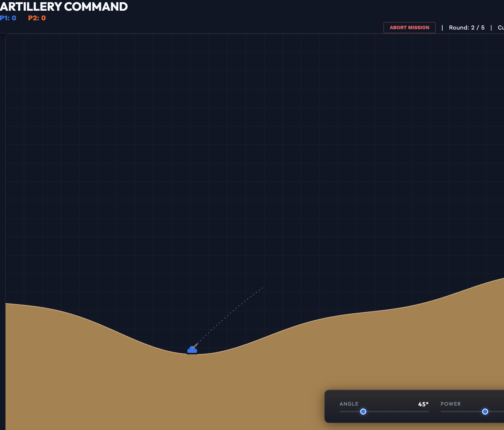Click the ABORT MISSION button

click(x=409, y=27)
